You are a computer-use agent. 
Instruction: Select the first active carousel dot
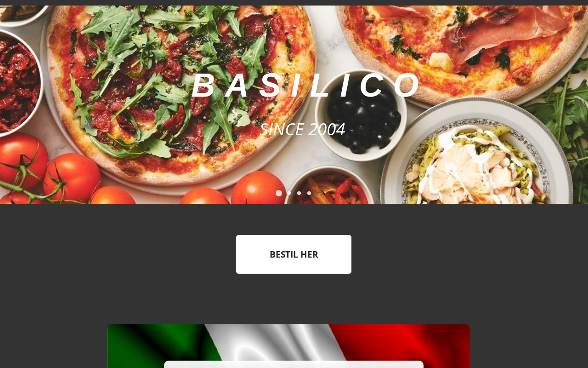tap(279, 193)
